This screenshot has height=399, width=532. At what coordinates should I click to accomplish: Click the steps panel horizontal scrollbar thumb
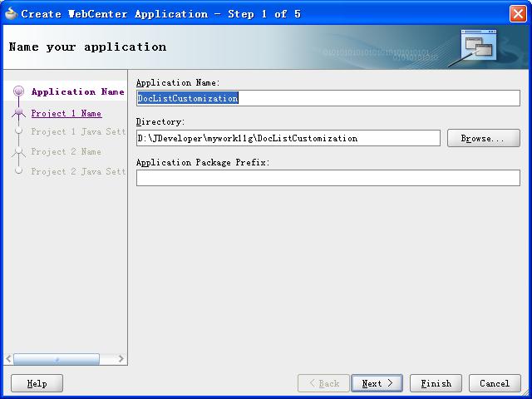point(57,359)
